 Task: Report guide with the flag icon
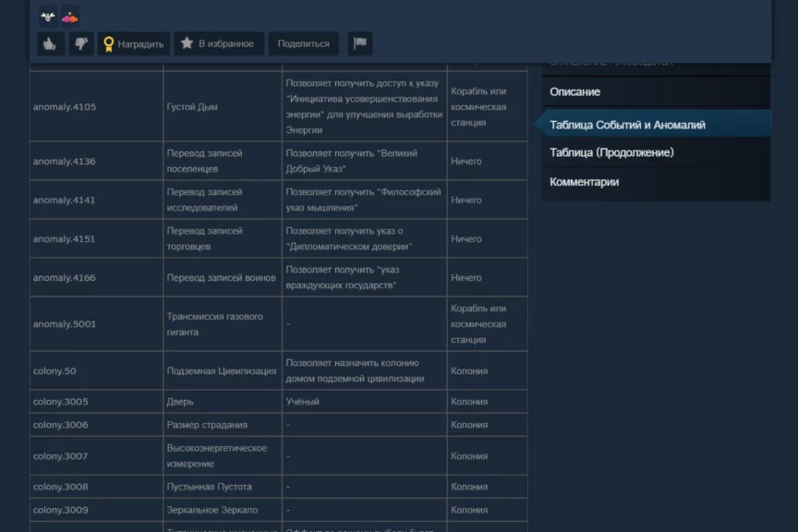(359, 43)
